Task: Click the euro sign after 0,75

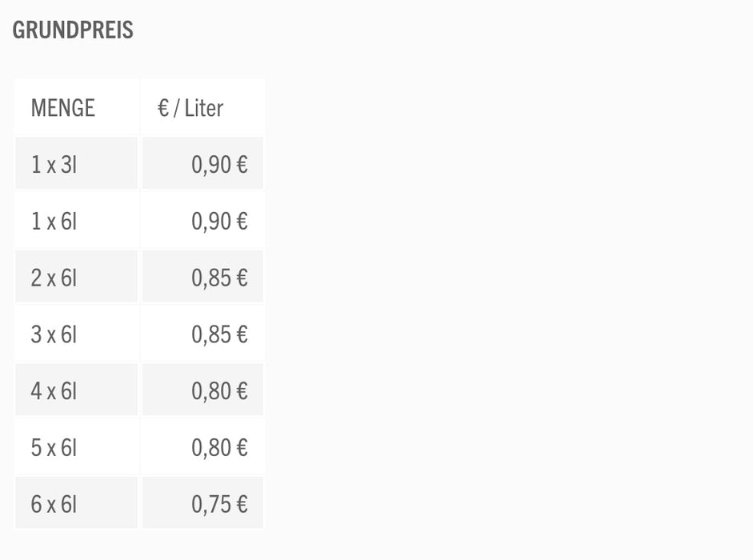Action: [241, 505]
